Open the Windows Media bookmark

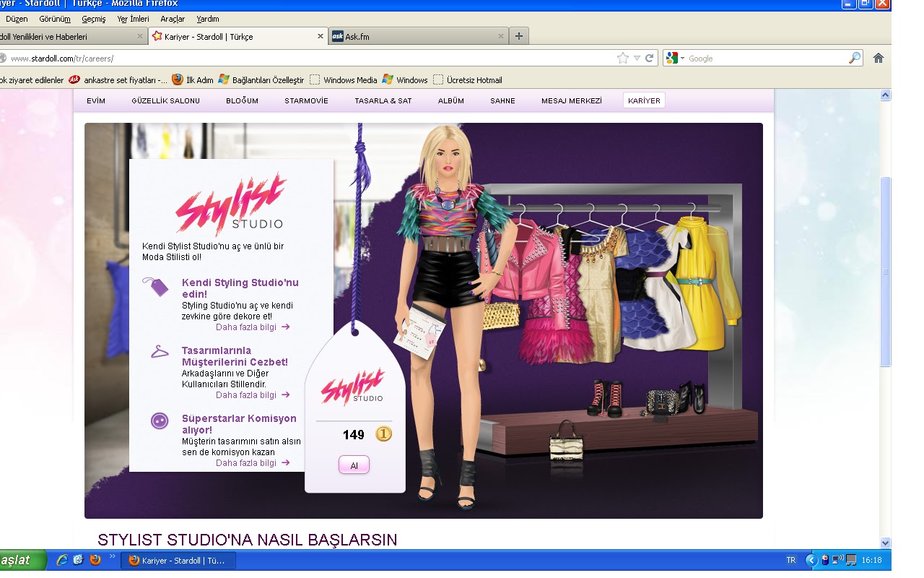pyautogui.click(x=344, y=79)
